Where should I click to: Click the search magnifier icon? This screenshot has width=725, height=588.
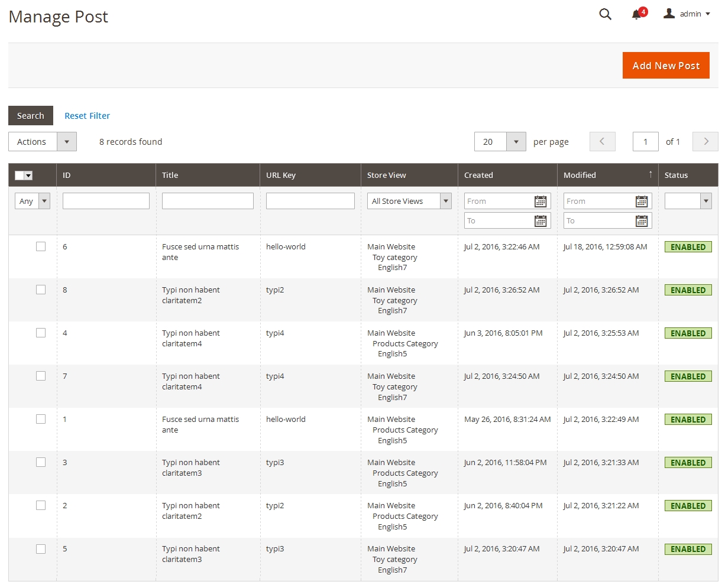pyautogui.click(x=605, y=14)
